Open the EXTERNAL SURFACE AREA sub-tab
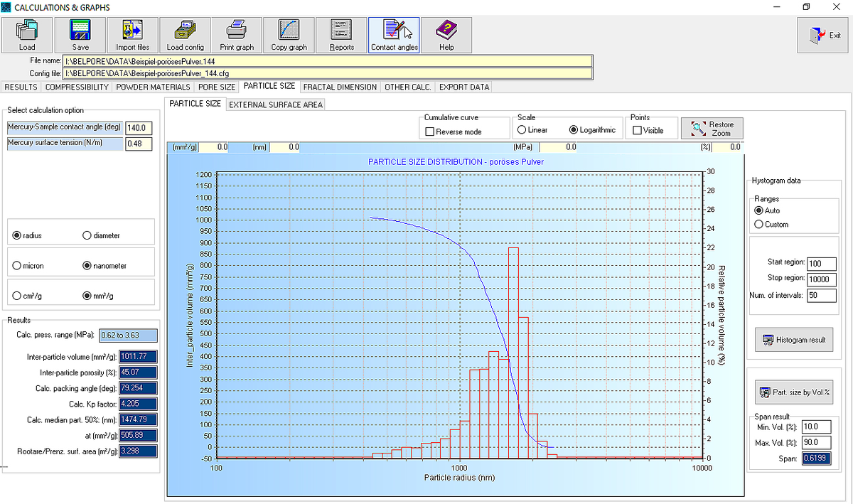The width and height of the screenshot is (853, 504). (x=276, y=104)
